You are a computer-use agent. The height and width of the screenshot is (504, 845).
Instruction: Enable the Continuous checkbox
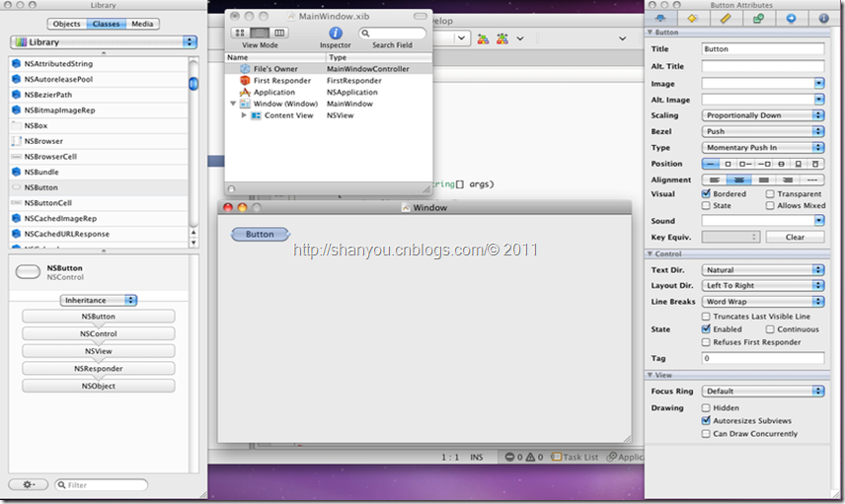click(x=770, y=329)
